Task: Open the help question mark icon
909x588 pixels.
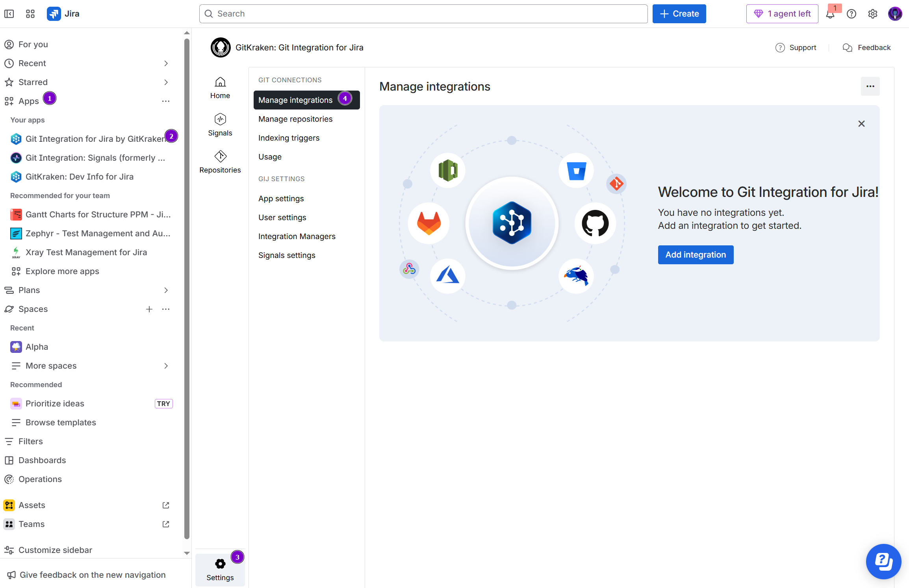Action: pos(851,14)
